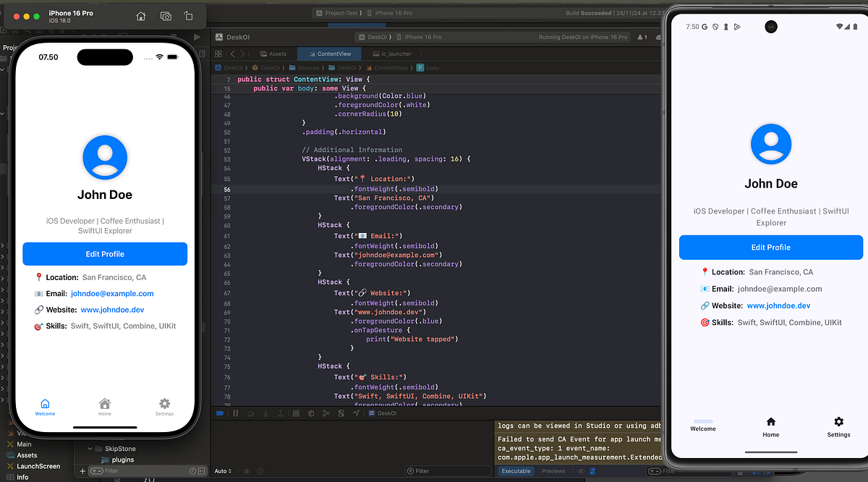Click the simulate location arrow icon
Viewport: 868px width, 482px height.
click(x=356, y=413)
